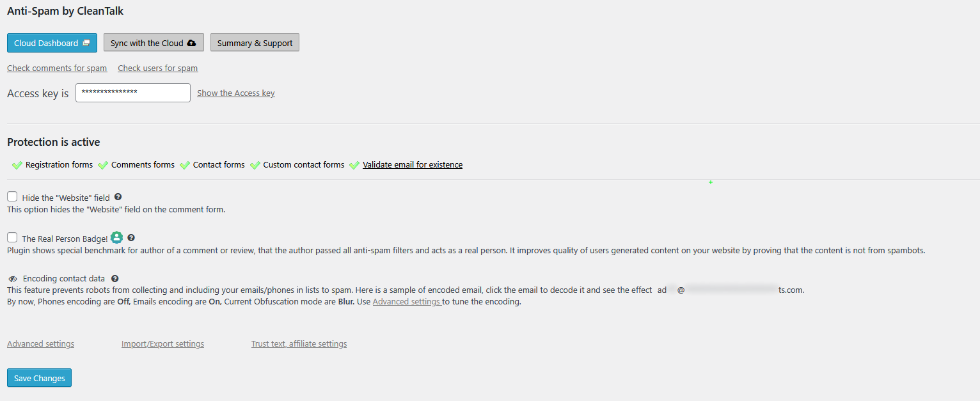The width and height of the screenshot is (980, 401).
Task: Open help icon beside Encoding contact data
Action: pyautogui.click(x=114, y=278)
